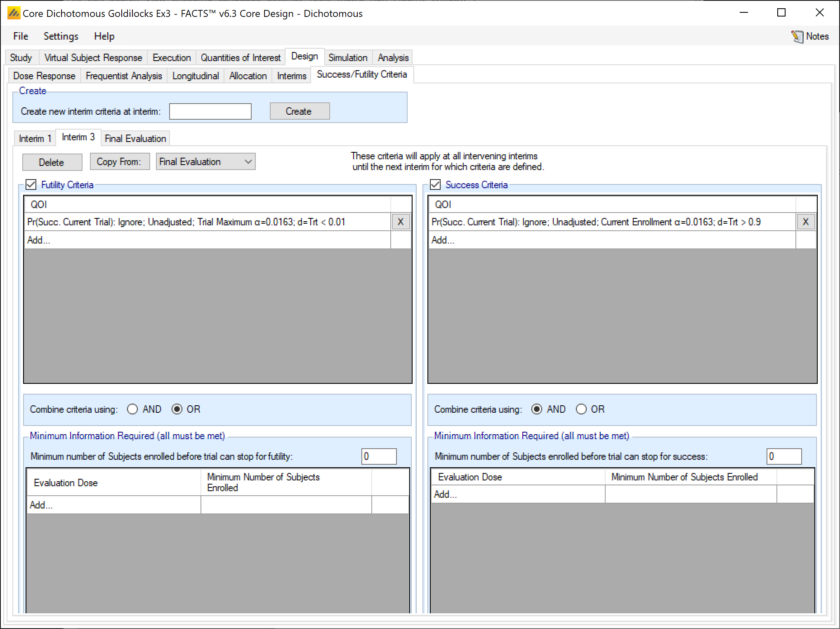
Task: Select OR for combining success criteria
Action: tap(581, 409)
